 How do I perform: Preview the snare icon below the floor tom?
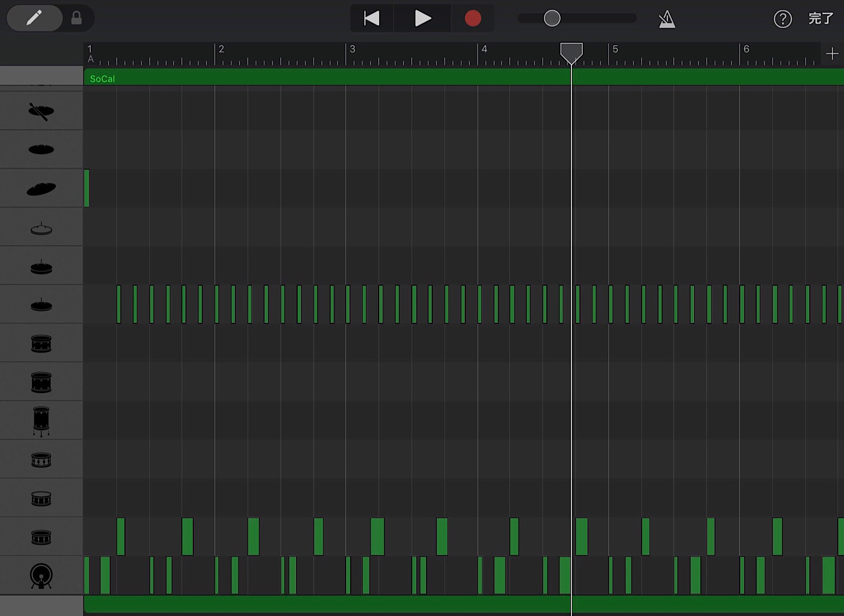click(x=41, y=460)
